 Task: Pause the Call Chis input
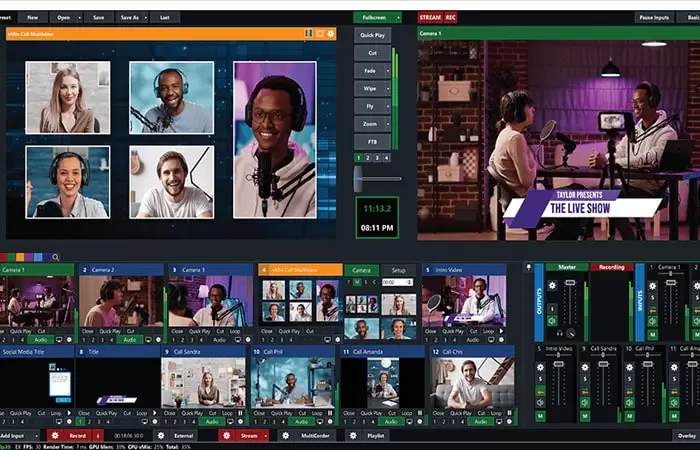(x=509, y=413)
